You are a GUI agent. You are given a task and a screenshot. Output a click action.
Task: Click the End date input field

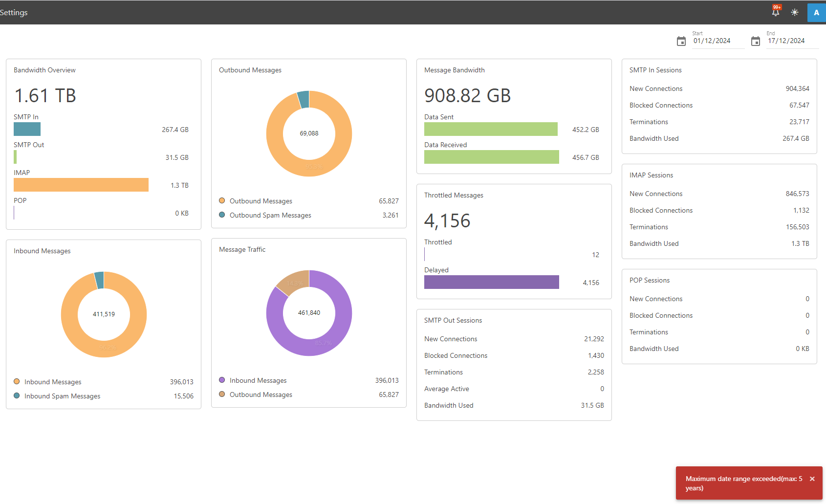(x=791, y=41)
